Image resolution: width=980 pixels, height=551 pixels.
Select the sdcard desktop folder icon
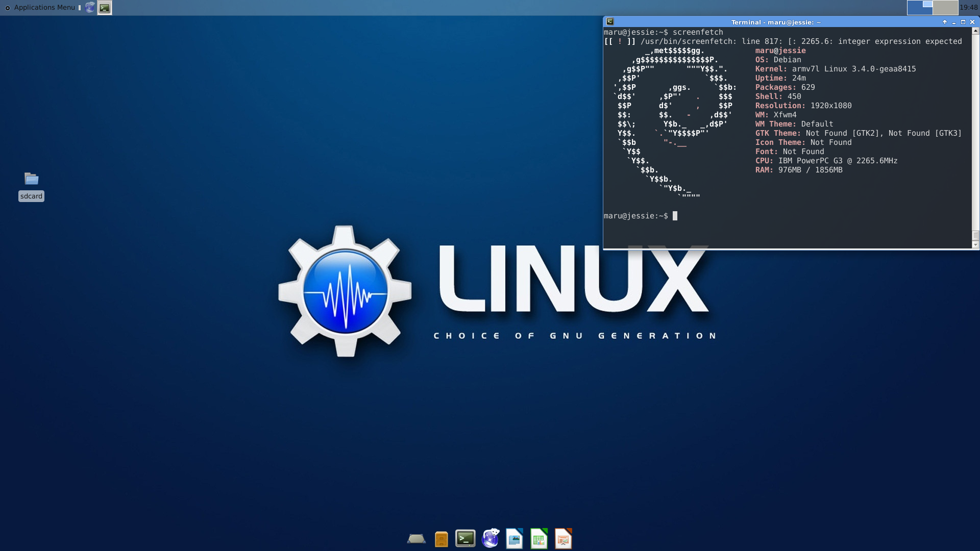(32, 179)
